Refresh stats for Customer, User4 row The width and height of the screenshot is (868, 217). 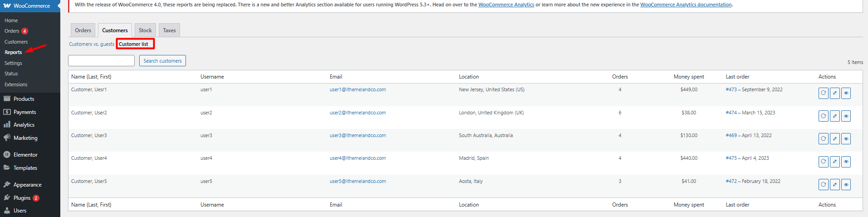pos(824,162)
